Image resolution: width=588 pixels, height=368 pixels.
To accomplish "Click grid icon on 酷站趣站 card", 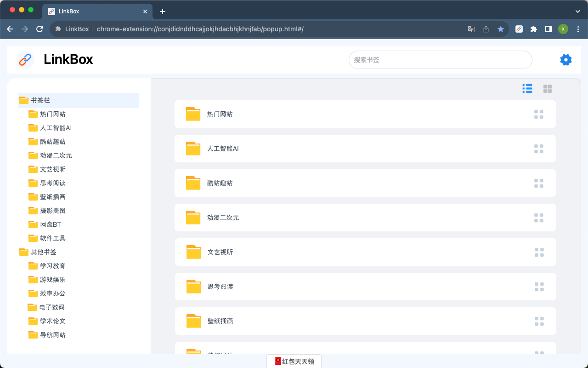I will (x=539, y=183).
